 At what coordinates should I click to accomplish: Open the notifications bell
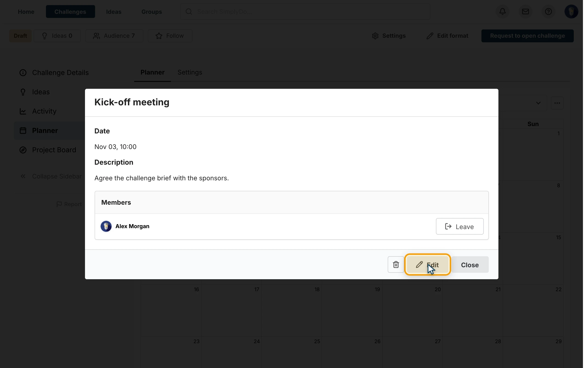pos(503,11)
